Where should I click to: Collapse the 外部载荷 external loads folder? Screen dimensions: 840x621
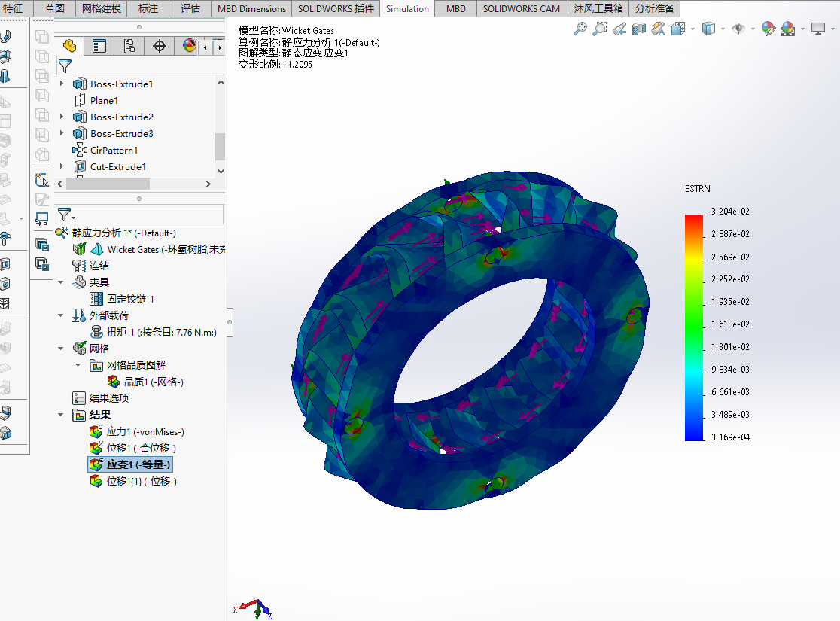pos(60,315)
